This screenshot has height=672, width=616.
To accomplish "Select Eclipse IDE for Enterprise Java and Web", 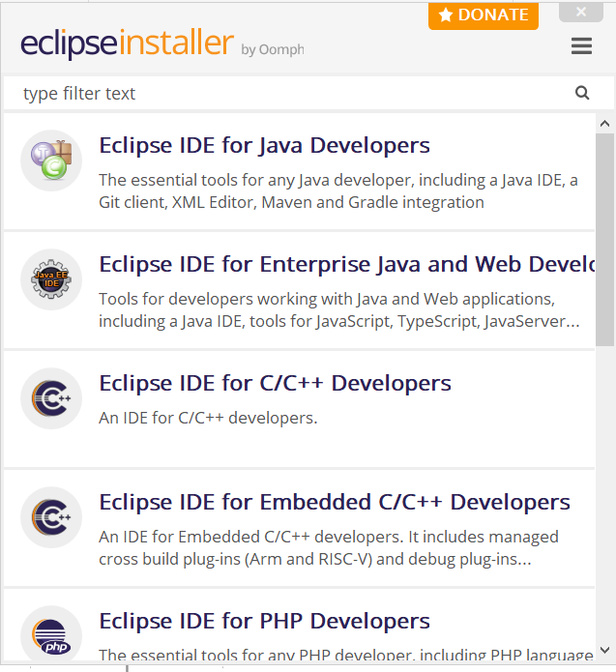I will pyautogui.click(x=299, y=290).
